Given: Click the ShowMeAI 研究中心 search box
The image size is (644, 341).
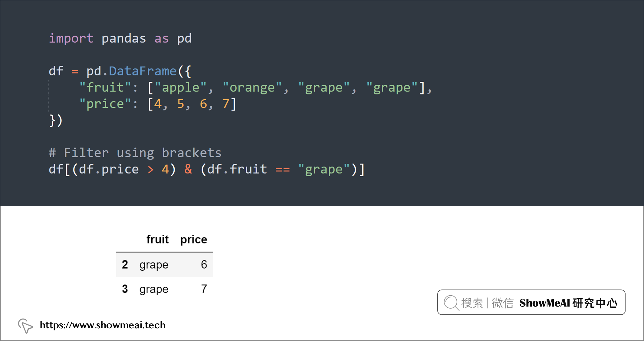Looking at the screenshot, I should point(531,302).
